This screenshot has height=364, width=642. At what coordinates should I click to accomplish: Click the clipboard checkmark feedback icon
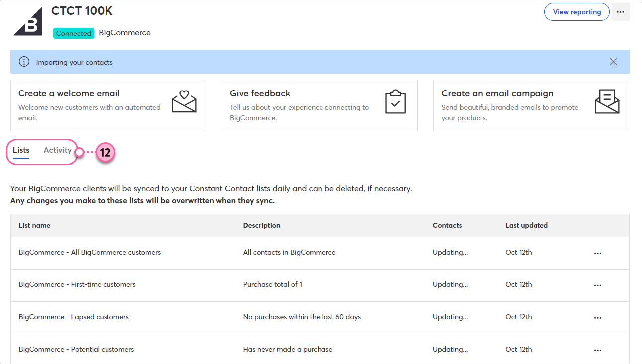coord(396,101)
